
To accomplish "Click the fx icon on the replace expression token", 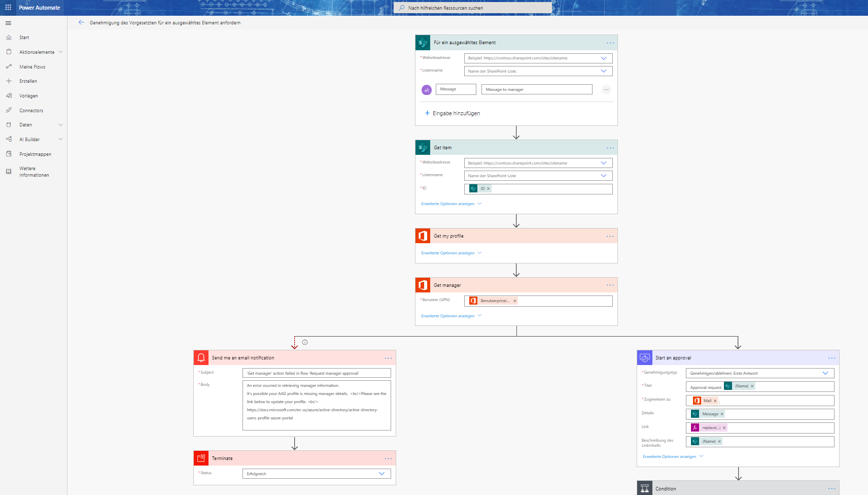I will 695,427.
